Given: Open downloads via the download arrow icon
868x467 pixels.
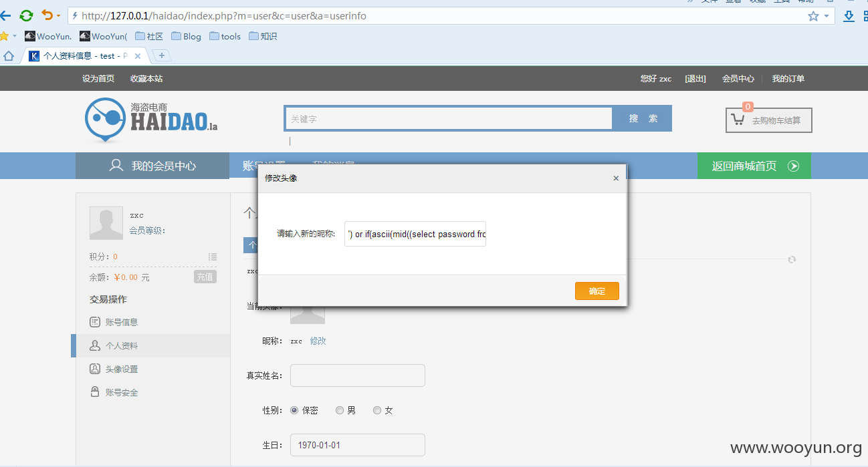Looking at the screenshot, I should 849,16.
